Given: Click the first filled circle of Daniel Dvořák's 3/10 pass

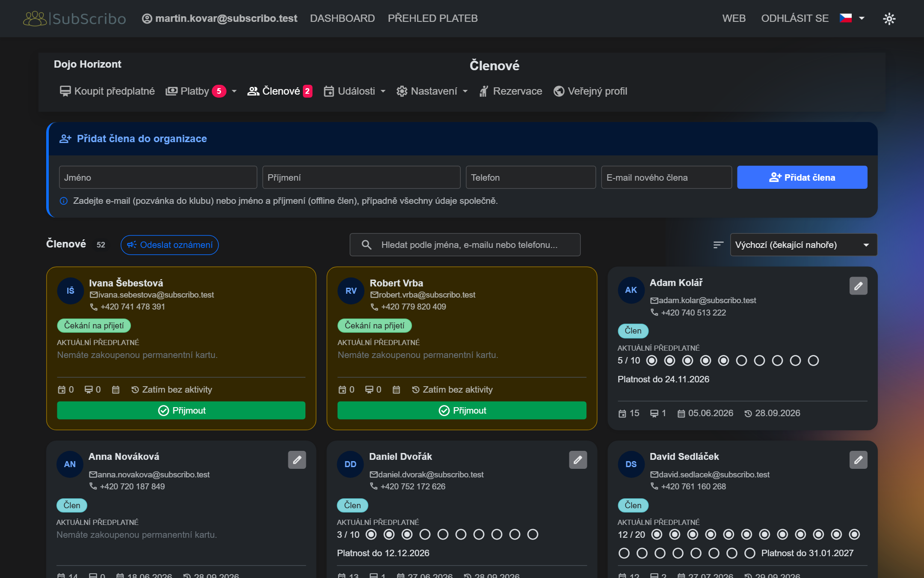Looking at the screenshot, I should pos(371,534).
